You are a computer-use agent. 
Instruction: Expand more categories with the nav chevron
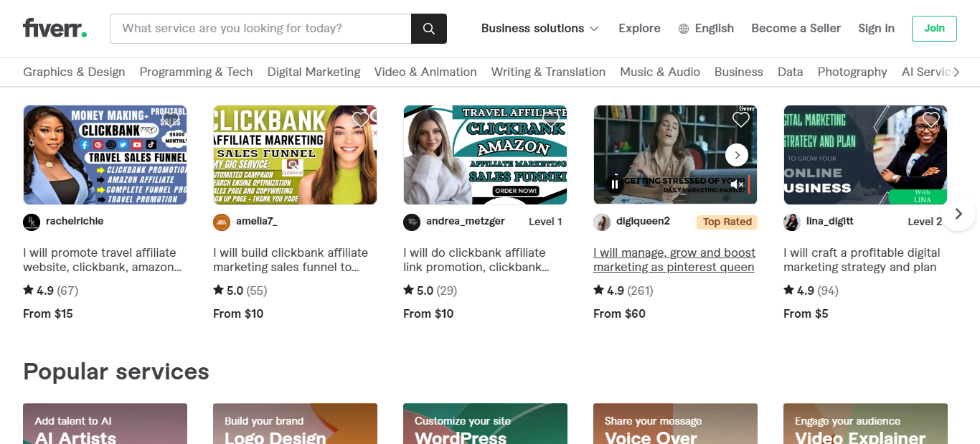(x=956, y=72)
